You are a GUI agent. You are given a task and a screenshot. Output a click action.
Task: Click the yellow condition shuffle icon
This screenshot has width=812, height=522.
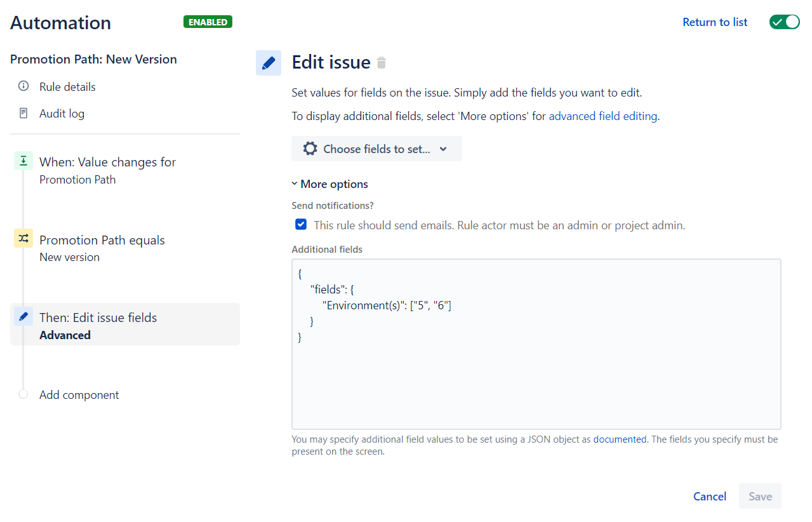click(x=23, y=239)
